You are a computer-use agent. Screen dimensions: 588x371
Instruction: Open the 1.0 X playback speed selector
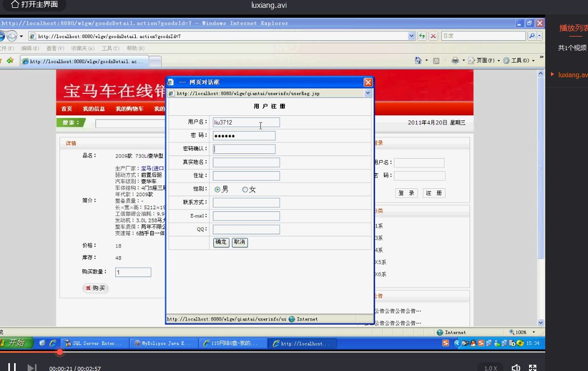click(x=490, y=368)
